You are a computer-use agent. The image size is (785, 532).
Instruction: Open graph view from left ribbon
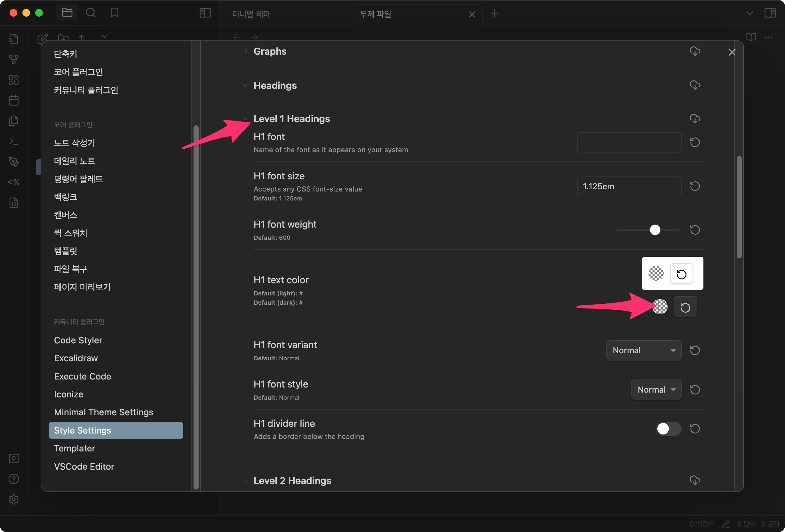click(13, 59)
